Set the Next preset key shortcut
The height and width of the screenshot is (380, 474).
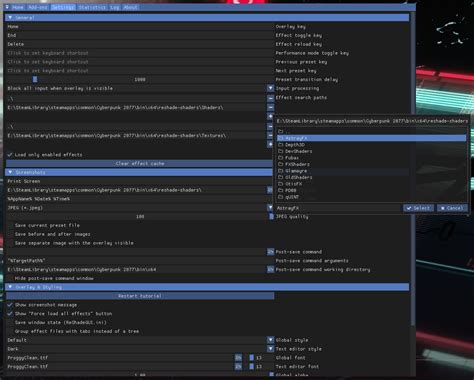point(140,71)
